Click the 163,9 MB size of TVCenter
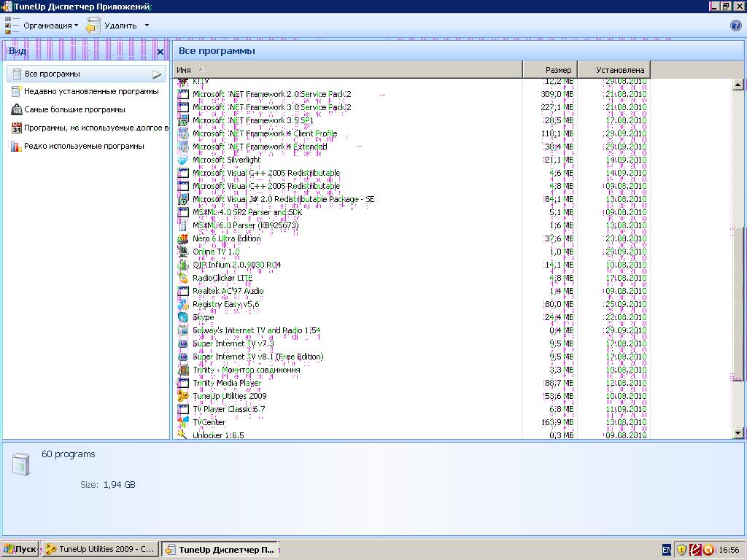The image size is (747, 560). [x=557, y=422]
